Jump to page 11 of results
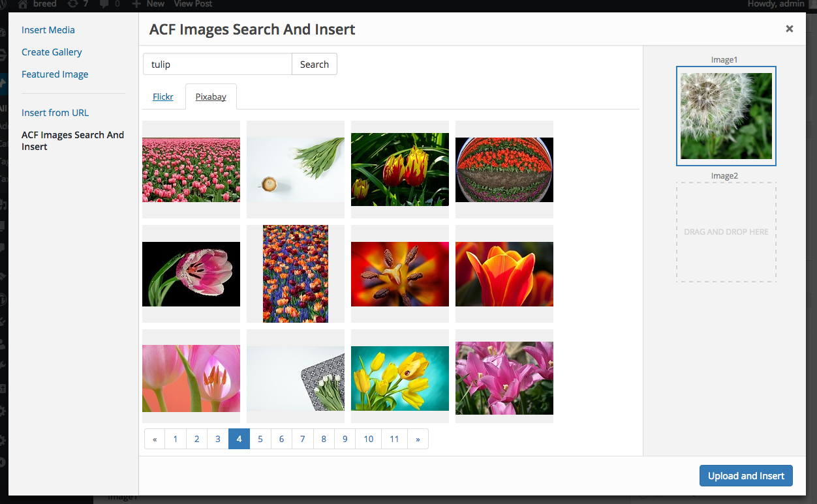The width and height of the screenshot is (817, 504). click(x=394, y=439)
